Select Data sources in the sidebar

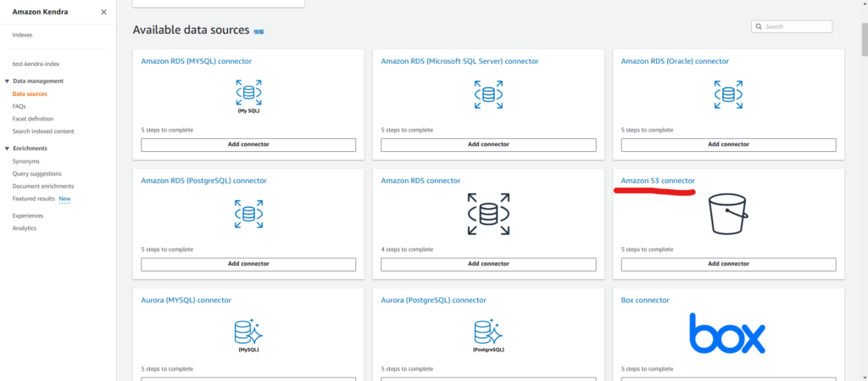(30, 93)
